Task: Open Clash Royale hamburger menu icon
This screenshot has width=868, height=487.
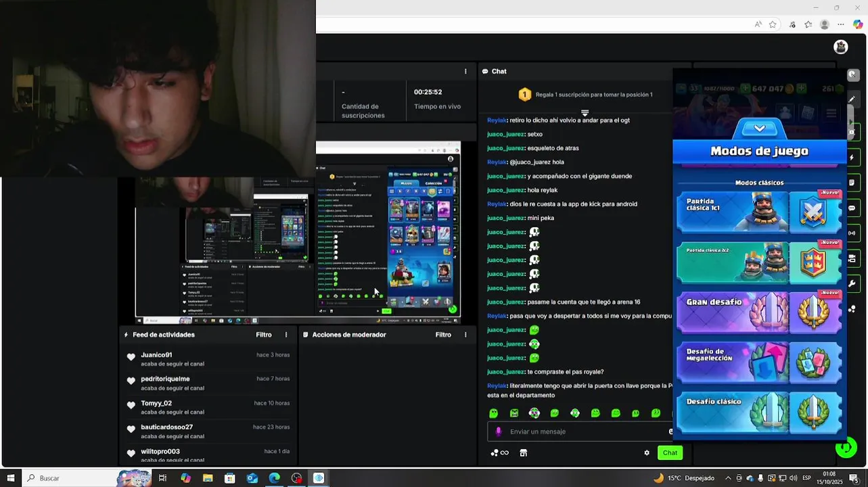Action: click(831, 113)
